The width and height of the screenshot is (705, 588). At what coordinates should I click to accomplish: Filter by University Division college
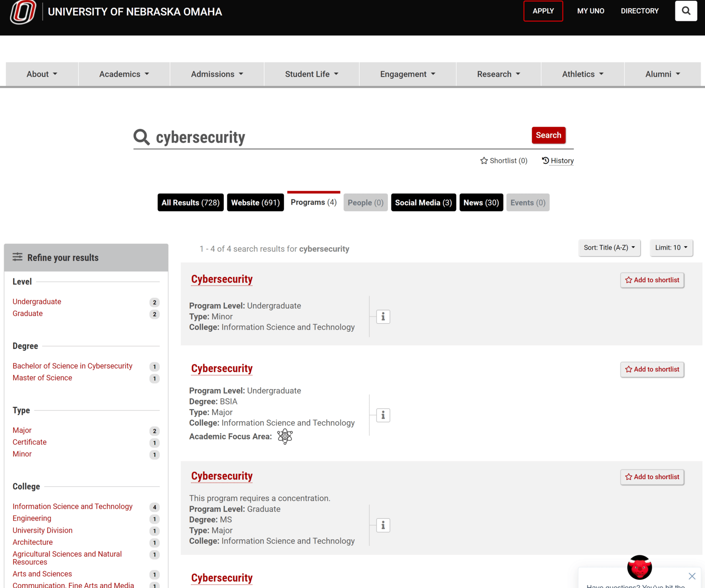coord(42,530)
